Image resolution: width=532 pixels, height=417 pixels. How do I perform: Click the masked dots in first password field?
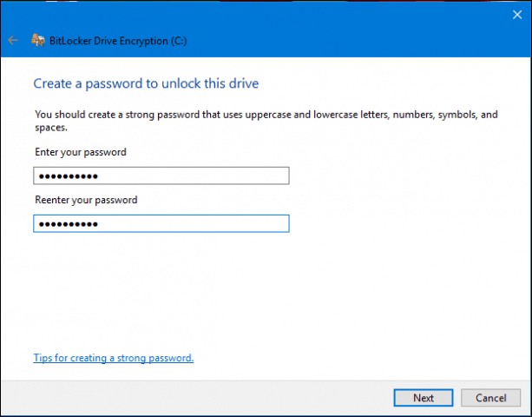[x=68, y=176]
